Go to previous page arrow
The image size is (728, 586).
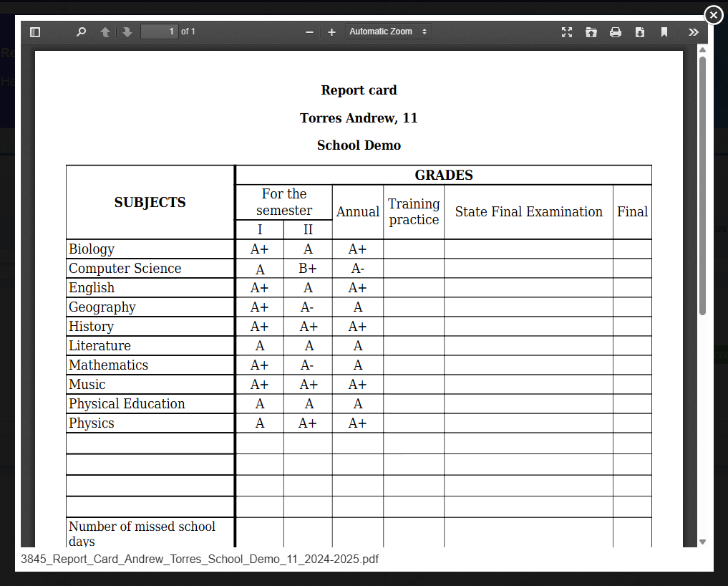click(x=105, y=32)
